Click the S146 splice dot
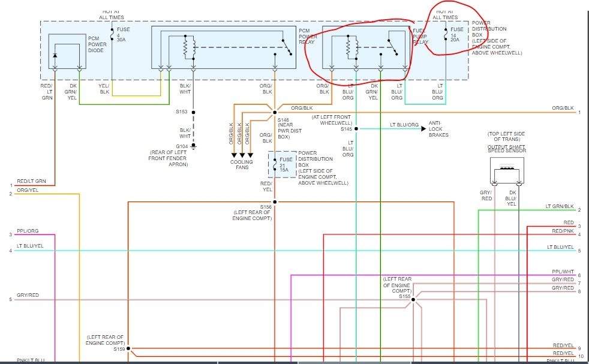Image resolution: width=589 pixels, height=364 pixels. 275,112
